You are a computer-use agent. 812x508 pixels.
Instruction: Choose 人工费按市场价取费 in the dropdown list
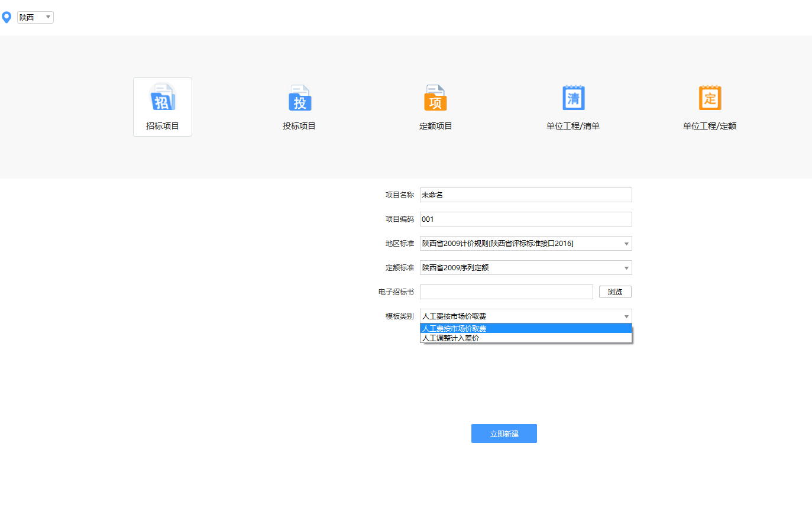(526, 329)
